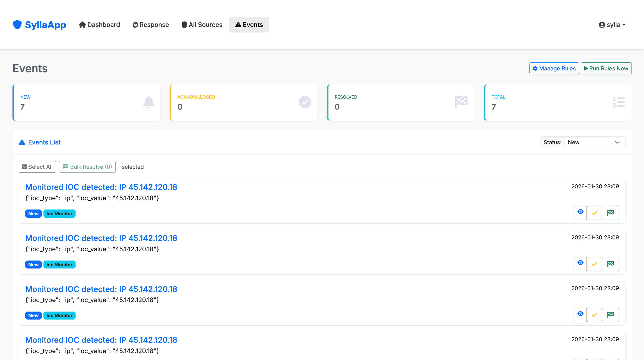Change the event status filter from New
Viewport: 644px width, 360px height.
pyautogui.click(x=594, y=142)
